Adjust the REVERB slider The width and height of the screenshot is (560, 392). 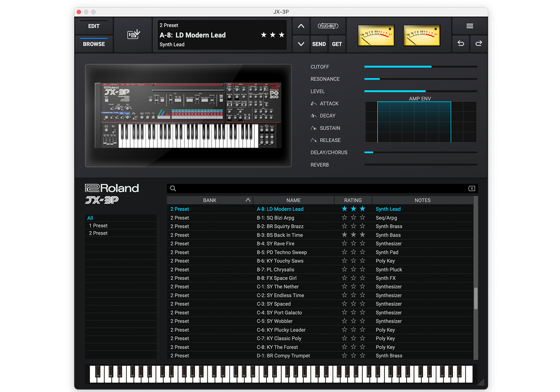421,164
